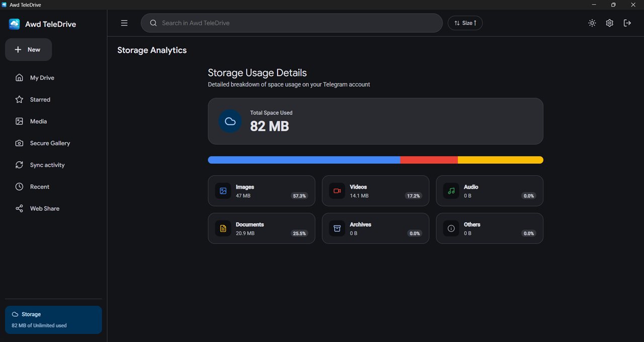Click the Media image icon
Viewport: 644px width, 342px height.
coord(19,121)
